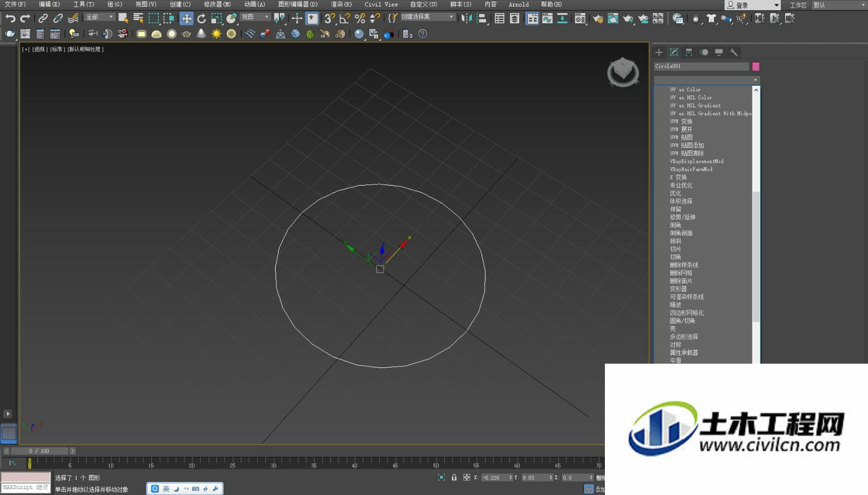This screenshot has height=495, width=868.
Task: Click the Redo arrow icon
Action: [x=24, y=18]
